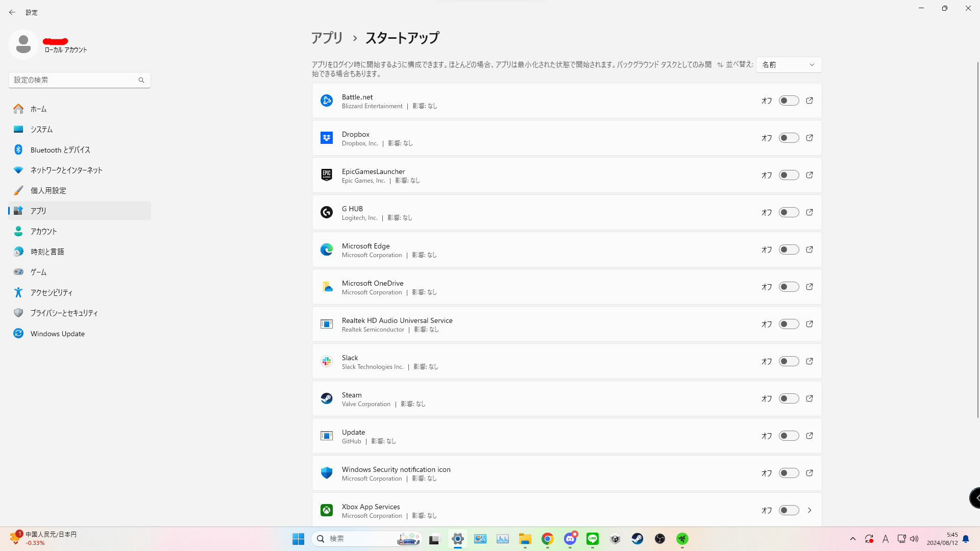The image size is (980, 551).
Task: Open external link icon for Battle.net
Action: [810, 101]
